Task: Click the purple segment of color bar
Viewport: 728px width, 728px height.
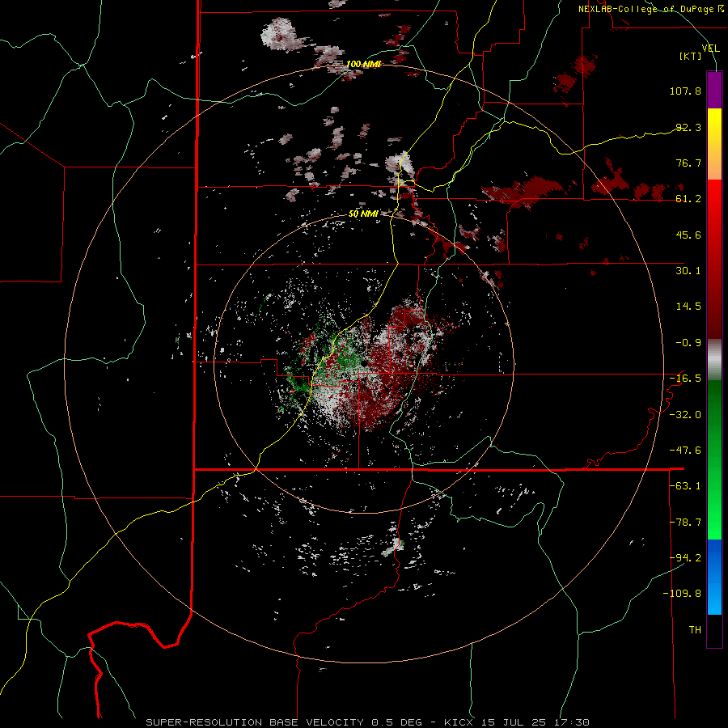Action: coord(714,90)
